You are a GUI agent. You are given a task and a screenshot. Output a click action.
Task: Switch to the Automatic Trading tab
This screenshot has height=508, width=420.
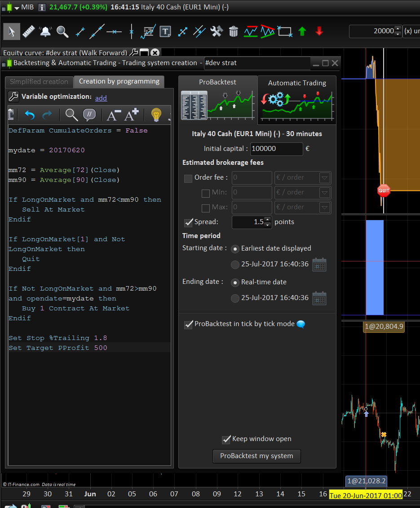click(297, 83)
